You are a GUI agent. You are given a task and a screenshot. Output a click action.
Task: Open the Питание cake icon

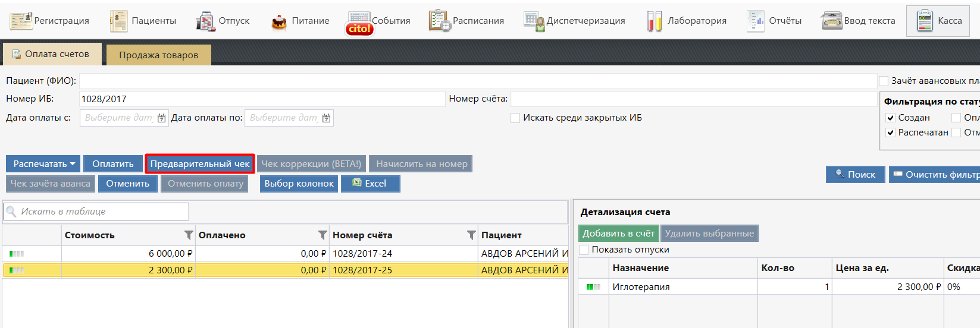[x=279, y=21]
